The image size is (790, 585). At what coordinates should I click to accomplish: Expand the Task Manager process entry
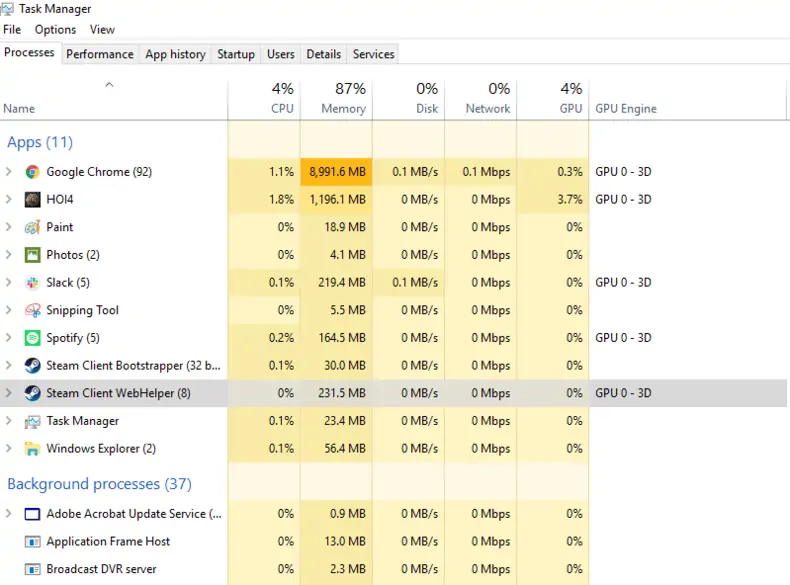(x=9, y=421)
